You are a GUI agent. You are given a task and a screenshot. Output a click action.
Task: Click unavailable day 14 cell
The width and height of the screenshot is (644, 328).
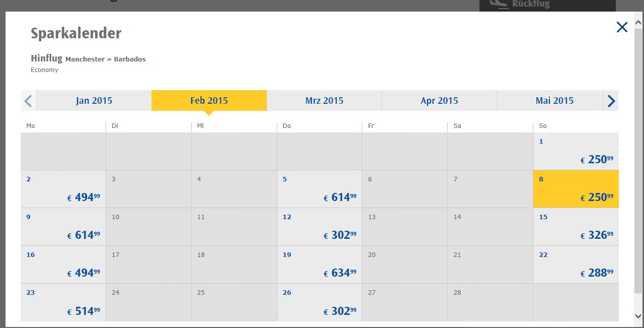491,227
